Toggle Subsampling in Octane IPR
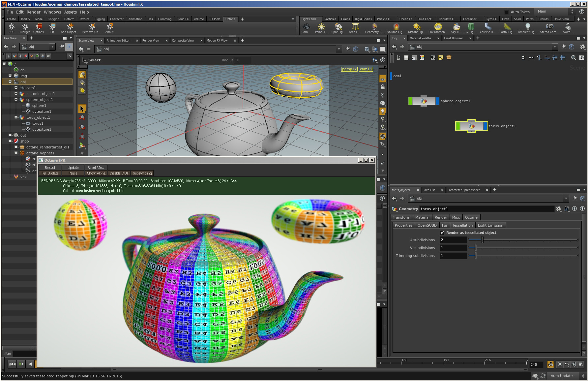 [142, 173]
